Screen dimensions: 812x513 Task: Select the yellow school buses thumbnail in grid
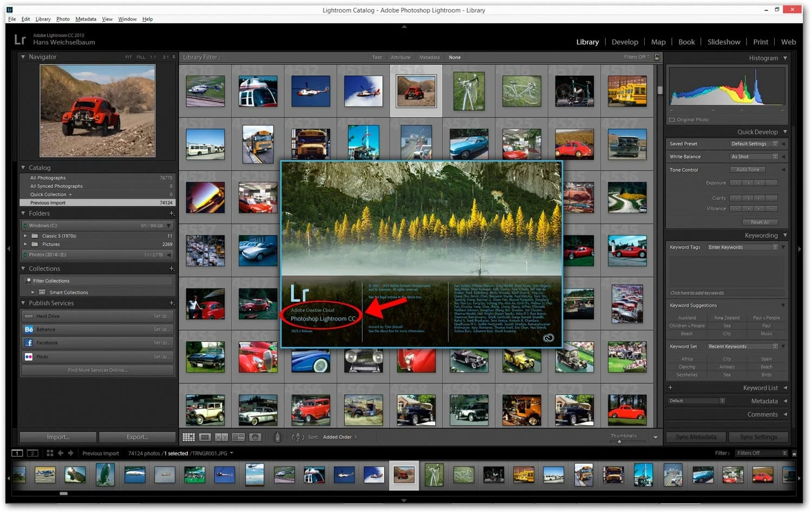[627, 91]
